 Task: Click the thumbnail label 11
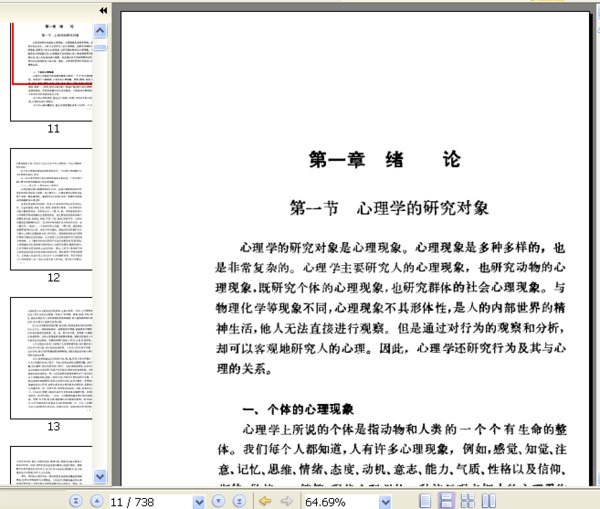click(x=54, y=129)
